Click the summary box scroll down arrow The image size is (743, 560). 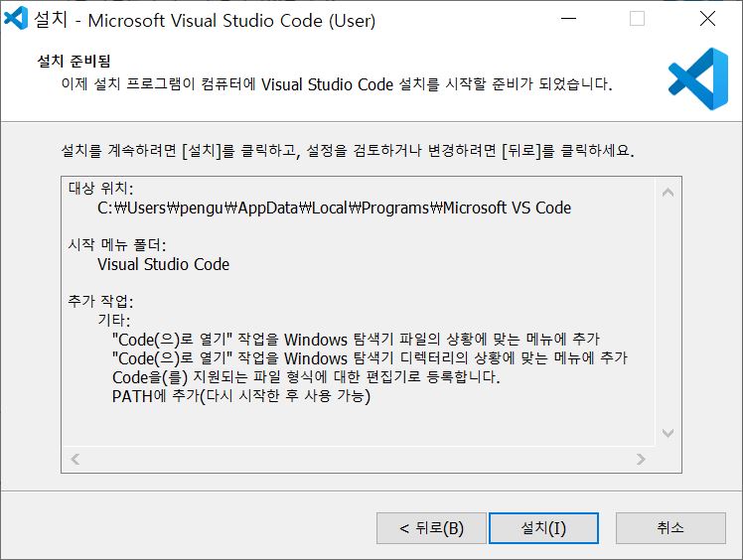click(669, 433)
